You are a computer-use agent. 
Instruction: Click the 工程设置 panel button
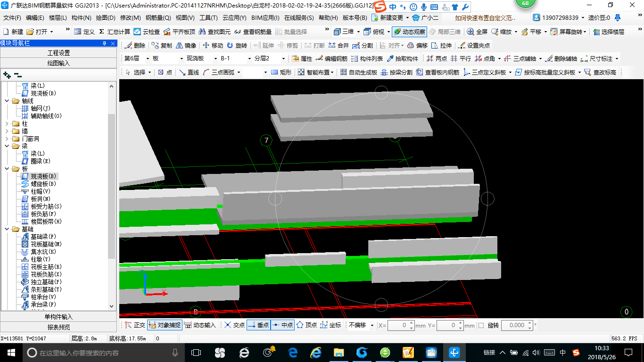coord(58,53)
